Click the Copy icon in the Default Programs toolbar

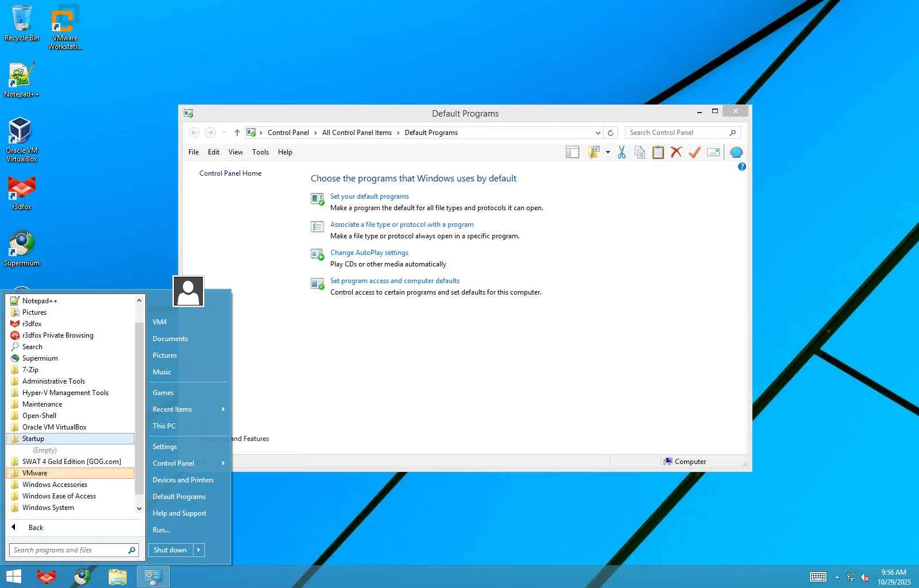[640, 152]
